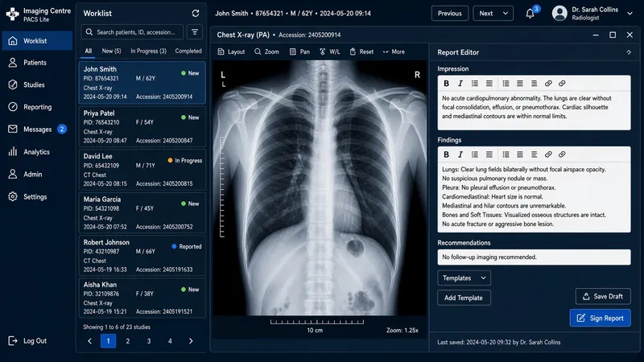Click list icon beside Italic in Findings toolbar
644x362 pixels.
(x=475, y=154)
